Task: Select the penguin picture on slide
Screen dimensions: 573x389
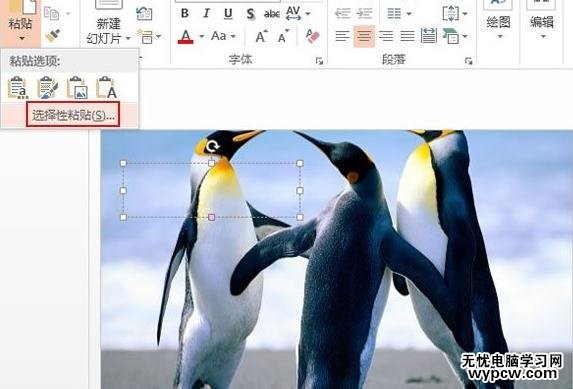Action: click(337, 260)
